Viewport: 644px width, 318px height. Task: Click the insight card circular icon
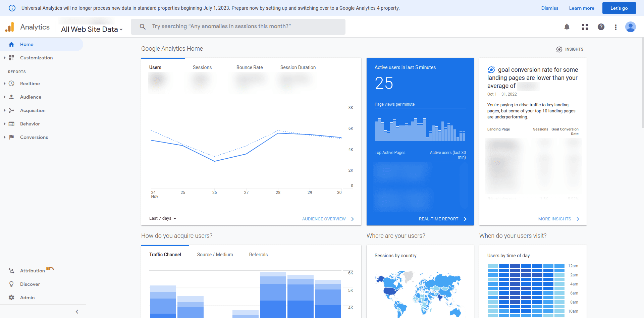pyautogui.click(x=491, y=70)
